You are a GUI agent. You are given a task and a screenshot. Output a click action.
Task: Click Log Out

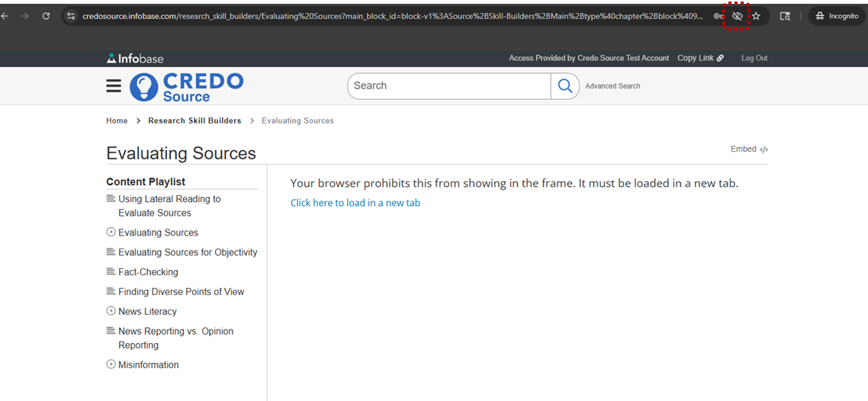click(754, 57)
